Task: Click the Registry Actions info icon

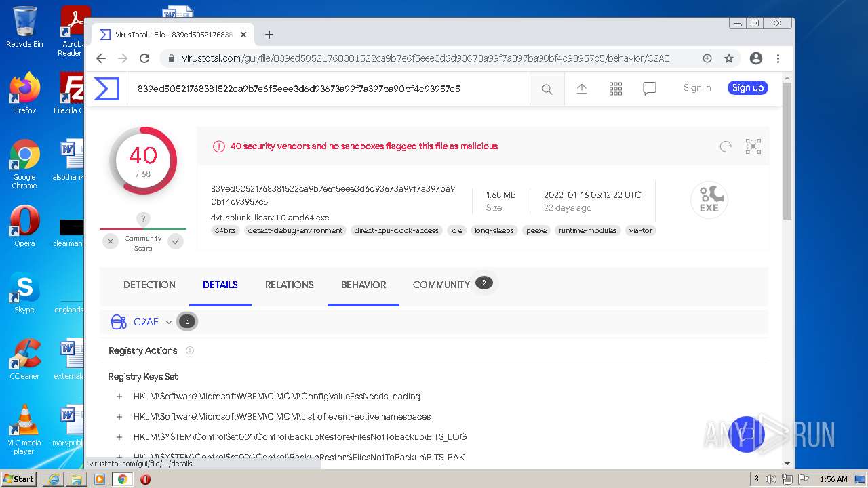Action: pyautogui.click(x=190, y=350)
